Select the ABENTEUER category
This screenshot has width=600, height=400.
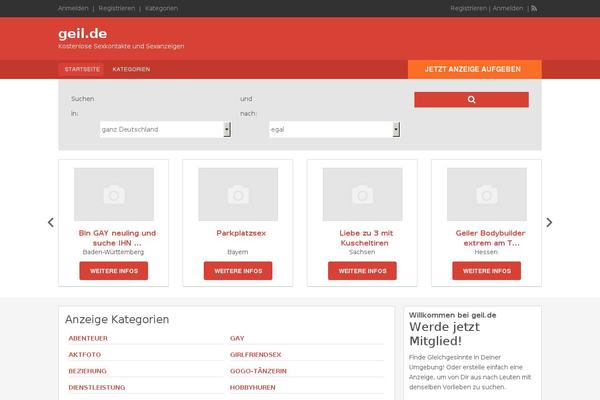coord(88,338)
